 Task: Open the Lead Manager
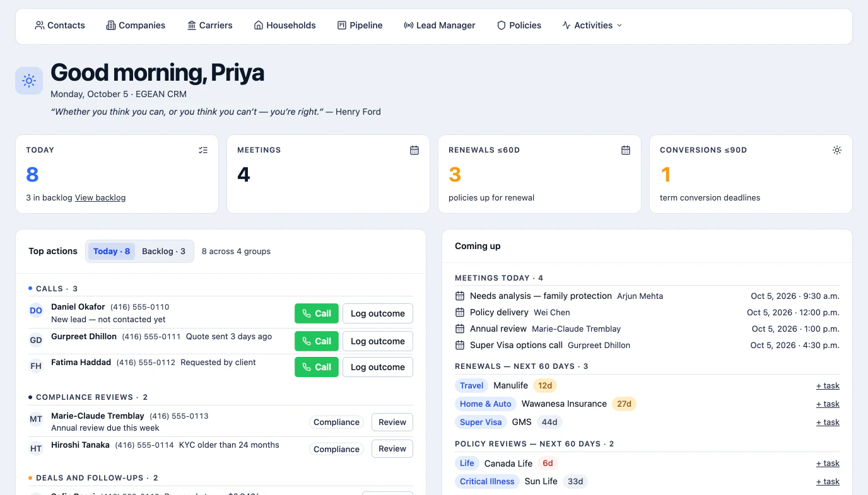tap(440, 25)
